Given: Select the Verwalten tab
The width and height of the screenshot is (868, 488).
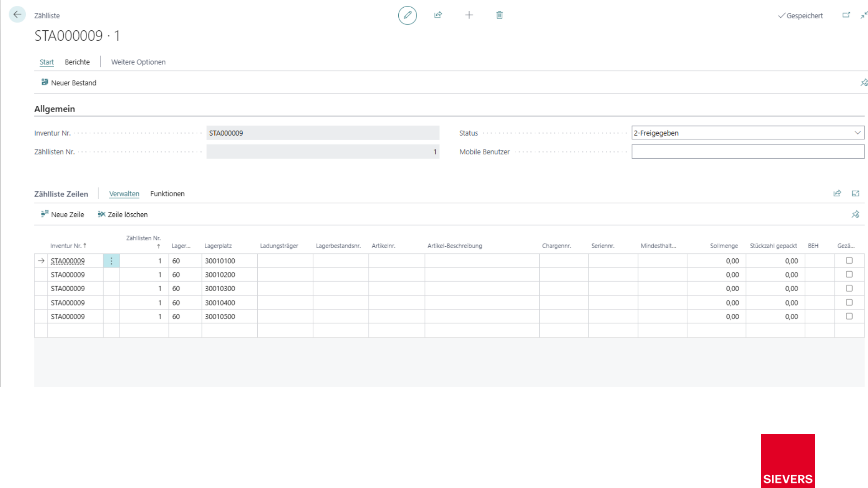Looking at the screenshot, I should pyautogui.click(x=124, y=193).
